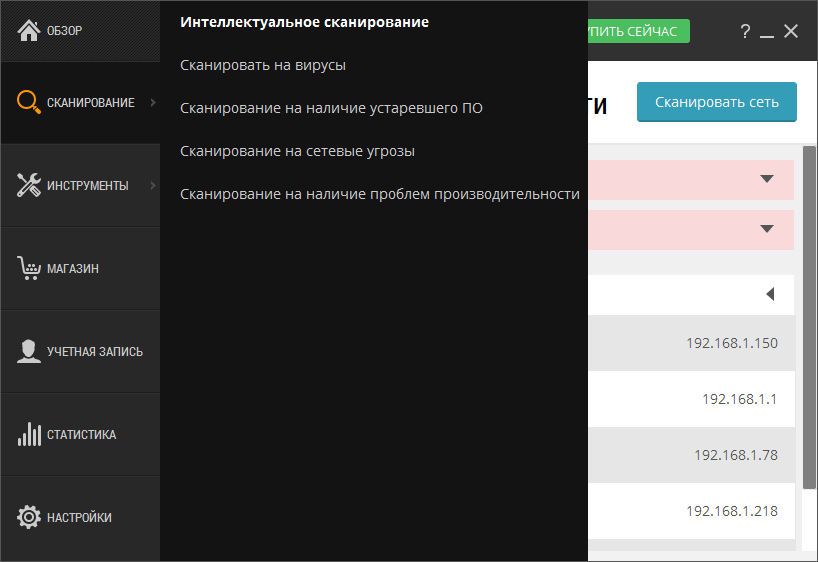
Task: Click the magnifier icon for СКАНИРОВАНИЕ
Action: pyautogui.click(x=29, y=102)
